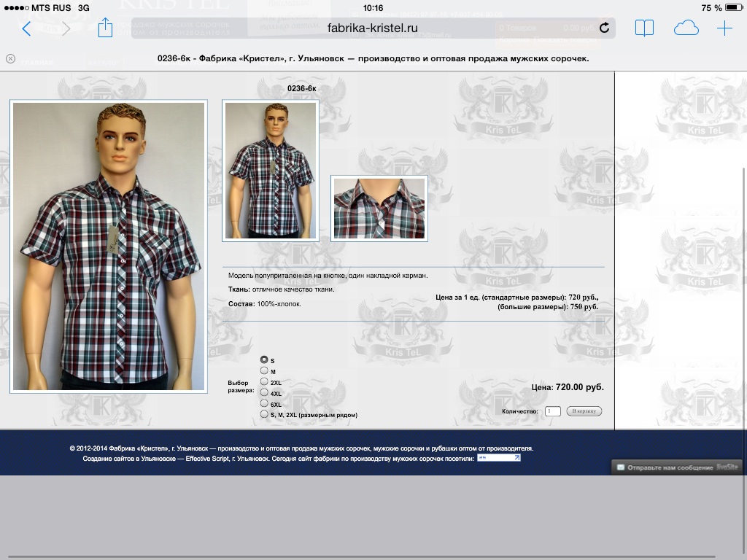The height and width of the screenshot is (560, 747).
Task: Click the В корзину button
Action: tap(584, 411)
